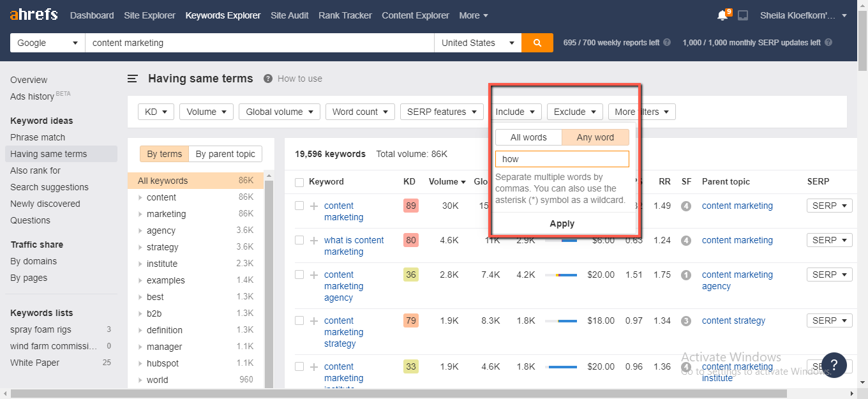Check the 'content marketing strategy' row
The height and width of the screenshot is (399, 868).
299,320
